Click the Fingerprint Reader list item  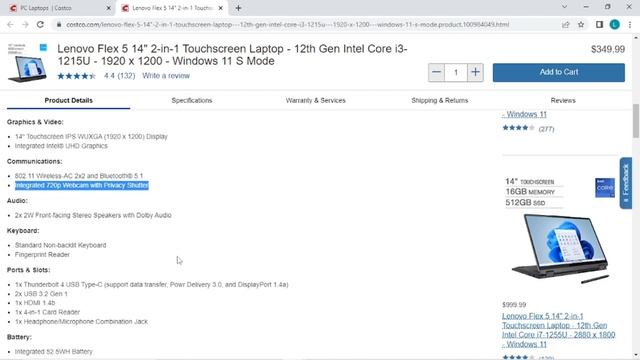pyautogui.click(x=42, y=254)
